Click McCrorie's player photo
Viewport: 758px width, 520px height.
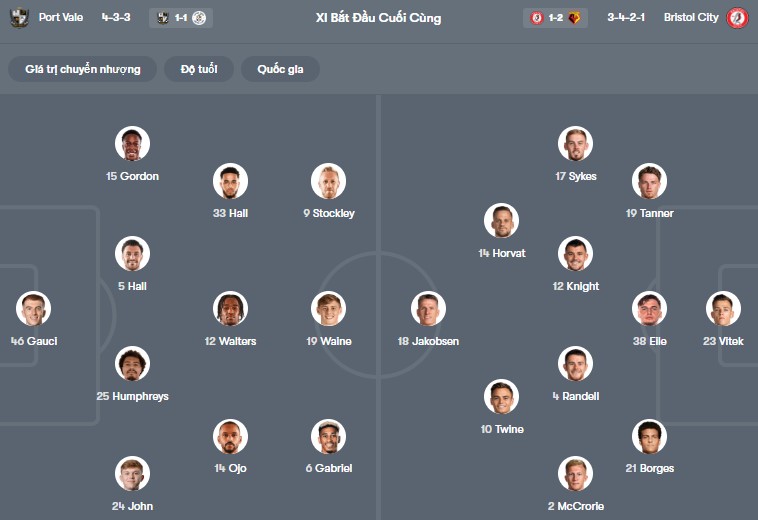pyautogui.click(x=576, y=474)
